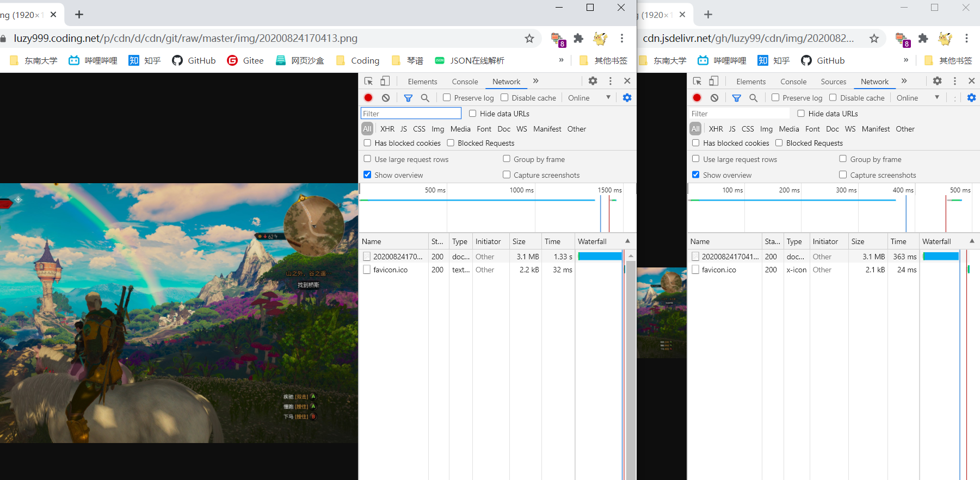Image resolution: width=980 pixels, height=480 pixels.
Task: Click the Witcher image in the left window
Action: 179,313
